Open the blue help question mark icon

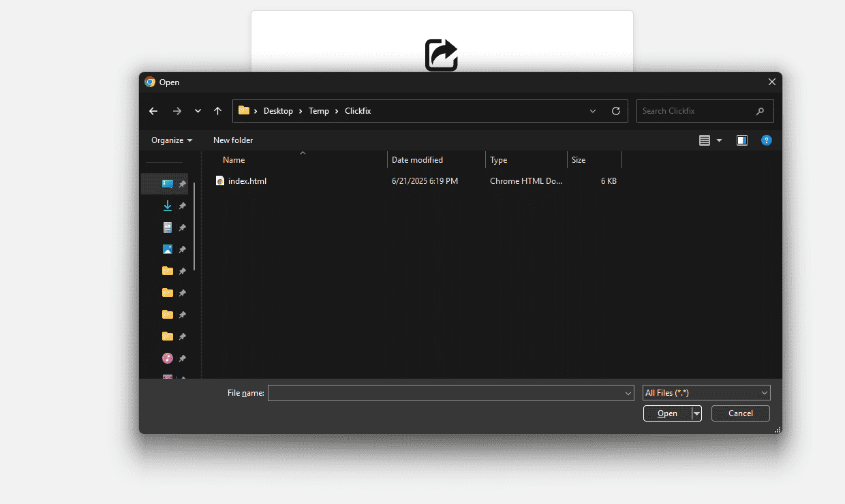(767, 140)
